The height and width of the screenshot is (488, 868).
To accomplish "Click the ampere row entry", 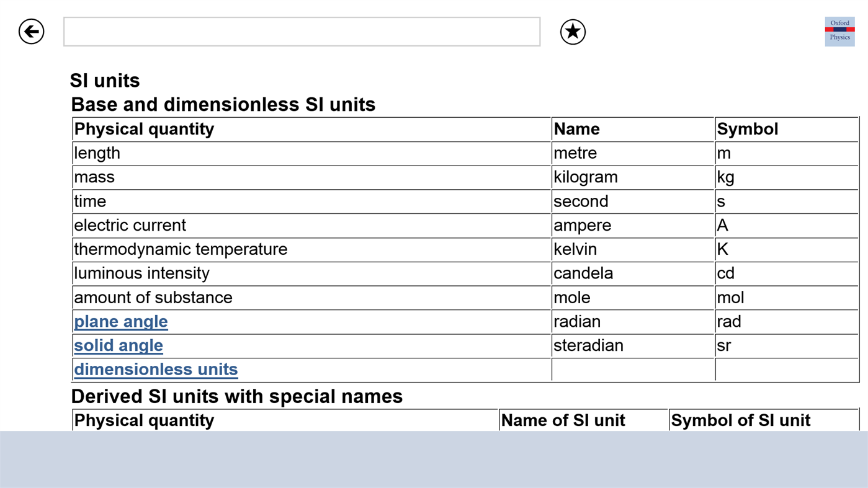I will coord(582,225).
